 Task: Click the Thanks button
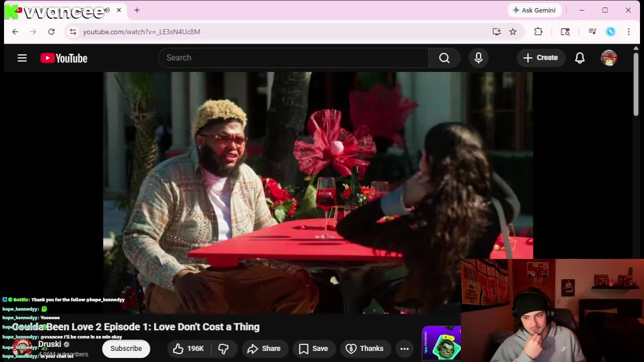365,348
